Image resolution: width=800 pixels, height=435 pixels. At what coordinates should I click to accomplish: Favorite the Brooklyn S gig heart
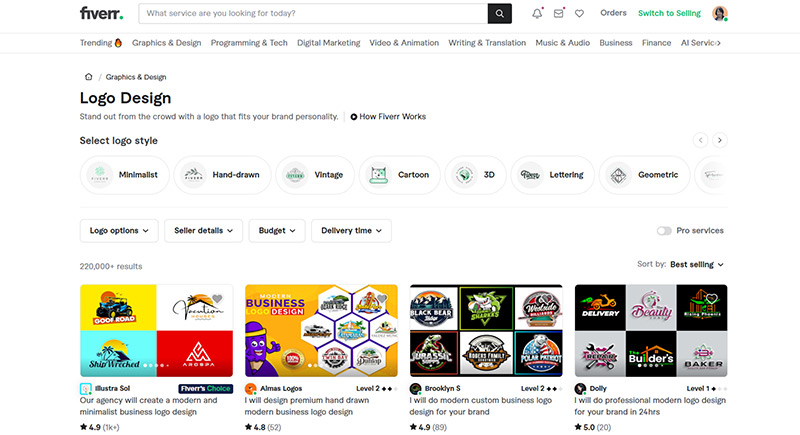(547, 299)
